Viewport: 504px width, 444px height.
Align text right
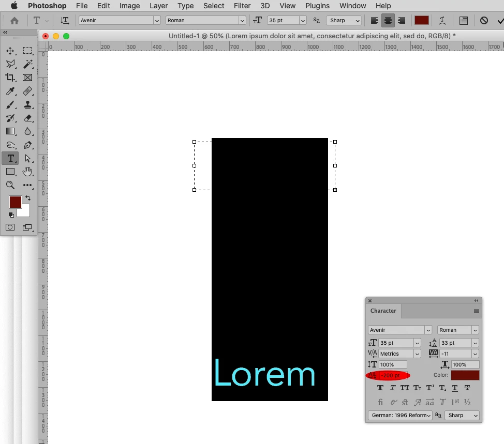[x=402, y=21]
